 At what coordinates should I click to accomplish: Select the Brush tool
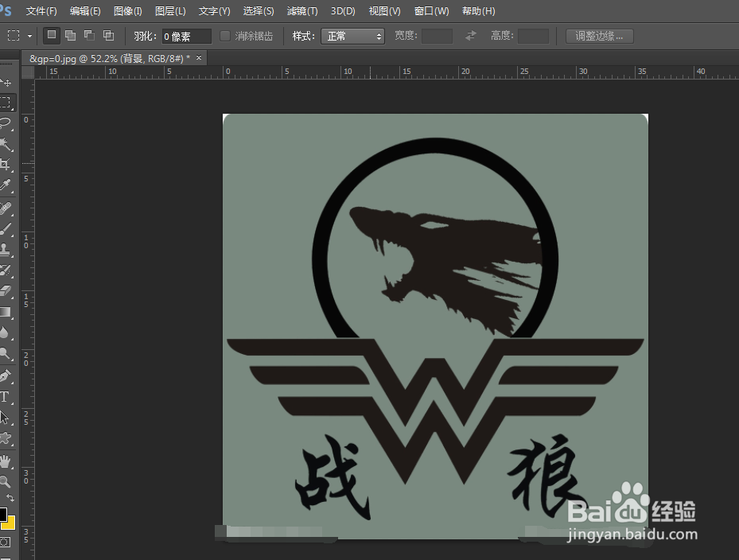pos(6,229)
